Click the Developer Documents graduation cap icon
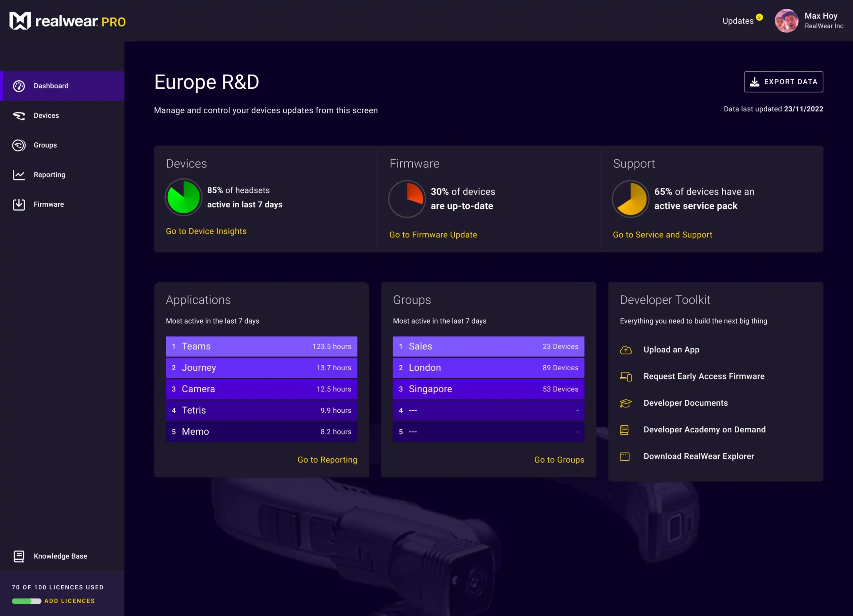Image resolution: width=853 pixels, height=616 pixels. (626, 403)
